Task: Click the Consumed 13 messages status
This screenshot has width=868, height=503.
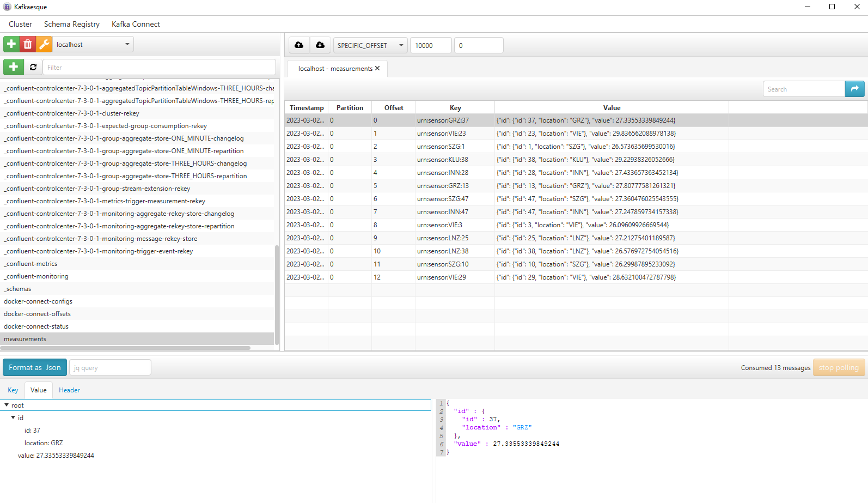Action: pyautogui.click(x=775, y=368)
